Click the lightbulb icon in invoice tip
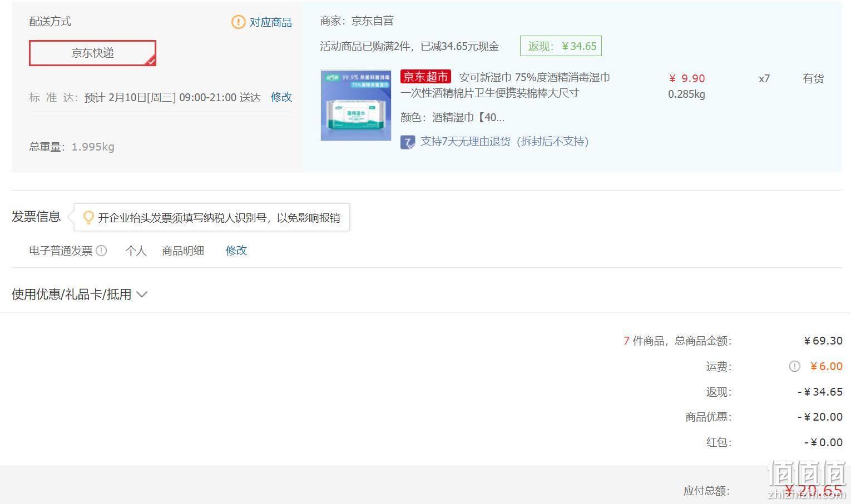The width and height of the screenshot is (851, 504). [x=88, y=217]
